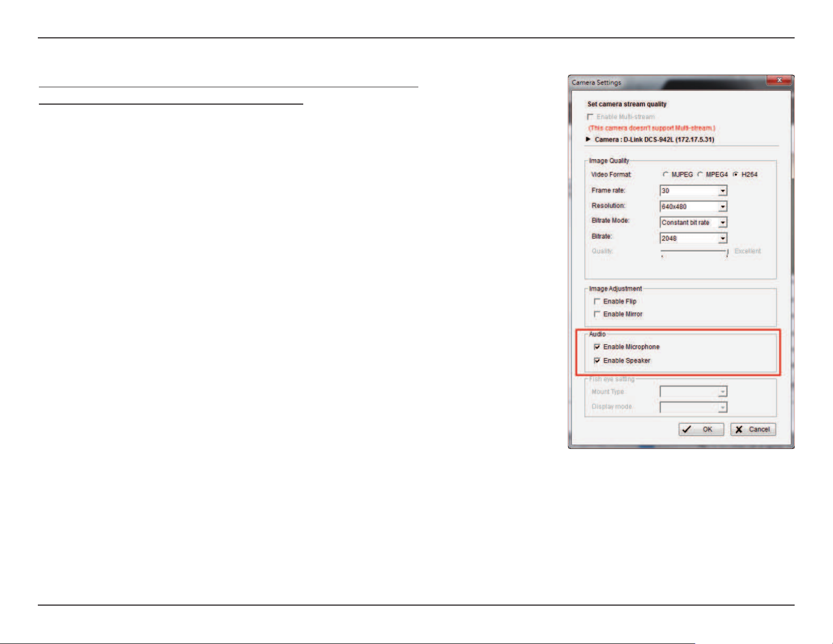The height and width of the screenshot is (644, 833).
Task: Click the Camera D-Link DCS-942L label
Action: [654, 139]
